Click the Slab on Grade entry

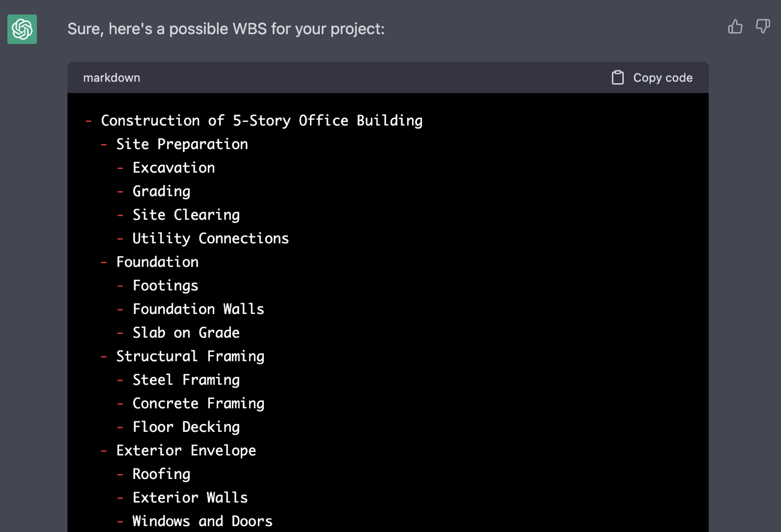[x=186, y=332]
